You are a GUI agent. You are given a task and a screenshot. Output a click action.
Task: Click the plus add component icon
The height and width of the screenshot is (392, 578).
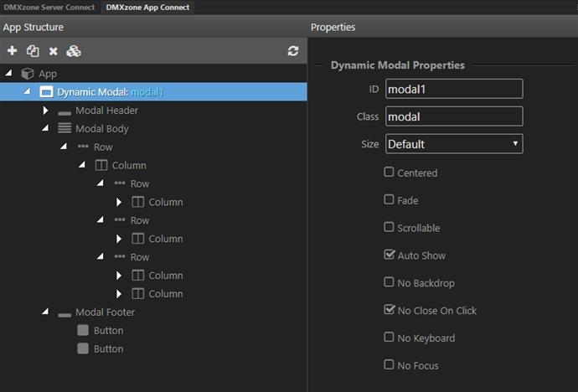coord(13,50)
